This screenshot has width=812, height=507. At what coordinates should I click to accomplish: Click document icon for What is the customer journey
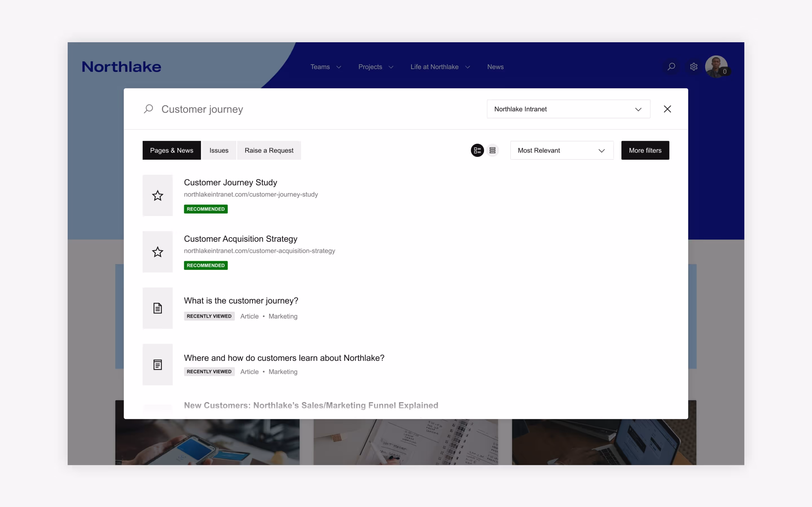[x=157, y=308]
